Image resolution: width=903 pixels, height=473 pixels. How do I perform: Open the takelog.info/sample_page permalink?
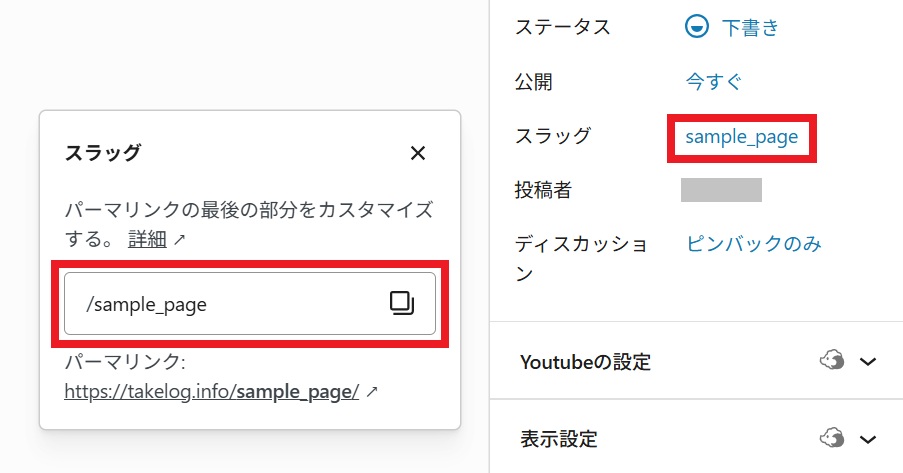212,392
